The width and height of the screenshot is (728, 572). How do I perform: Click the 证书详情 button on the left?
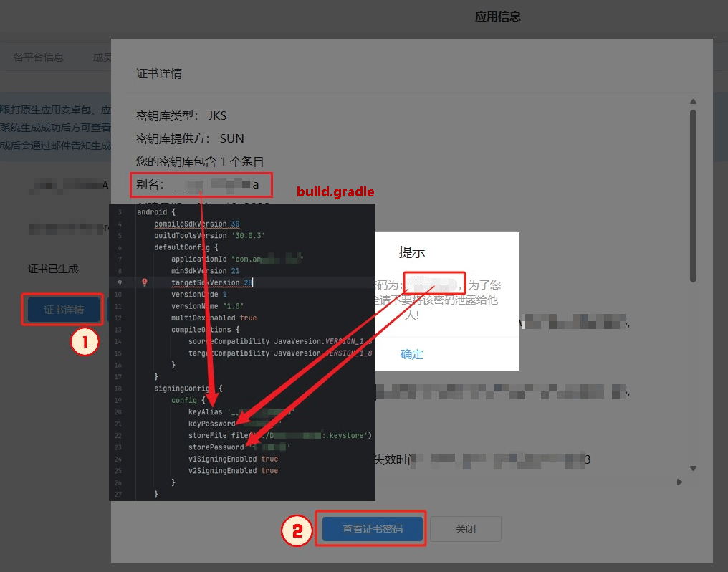62,310
